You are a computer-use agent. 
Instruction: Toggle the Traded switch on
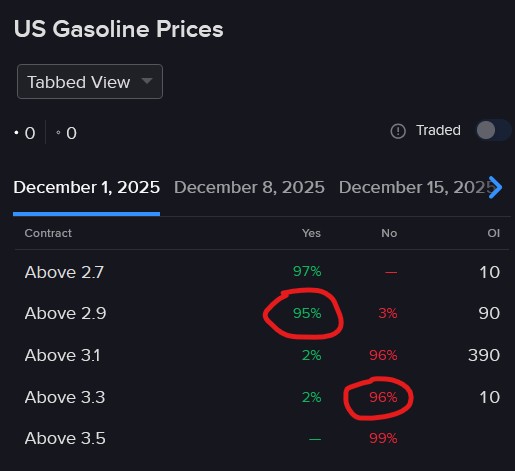(493, 130)
